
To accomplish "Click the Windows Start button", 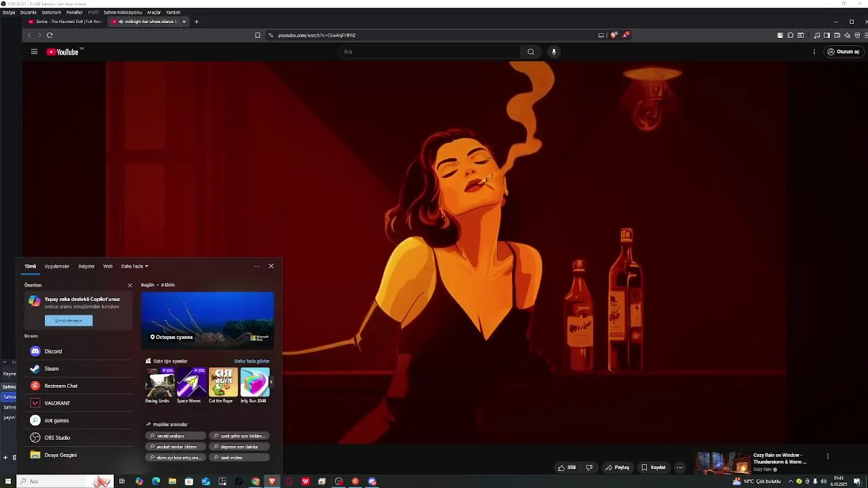I will point(8,481).
